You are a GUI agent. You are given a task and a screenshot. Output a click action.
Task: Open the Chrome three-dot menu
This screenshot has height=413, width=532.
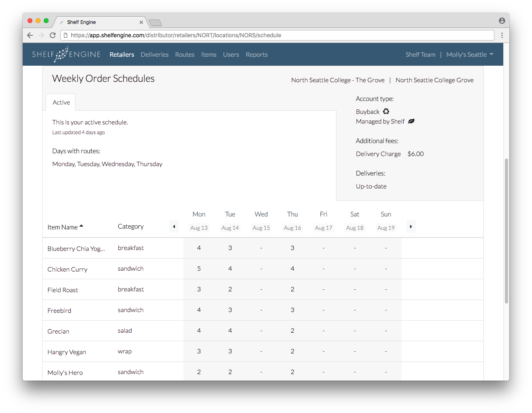coord(502,35)
